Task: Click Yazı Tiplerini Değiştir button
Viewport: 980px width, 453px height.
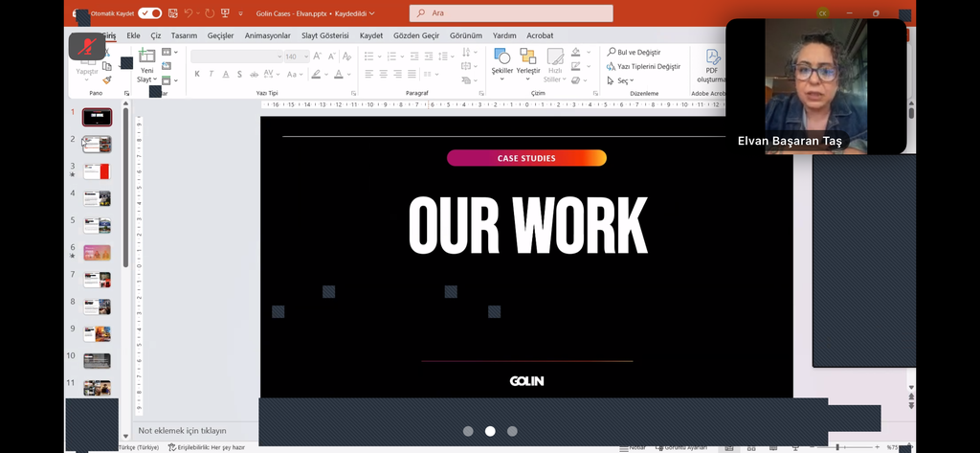Action: [643, 66]
